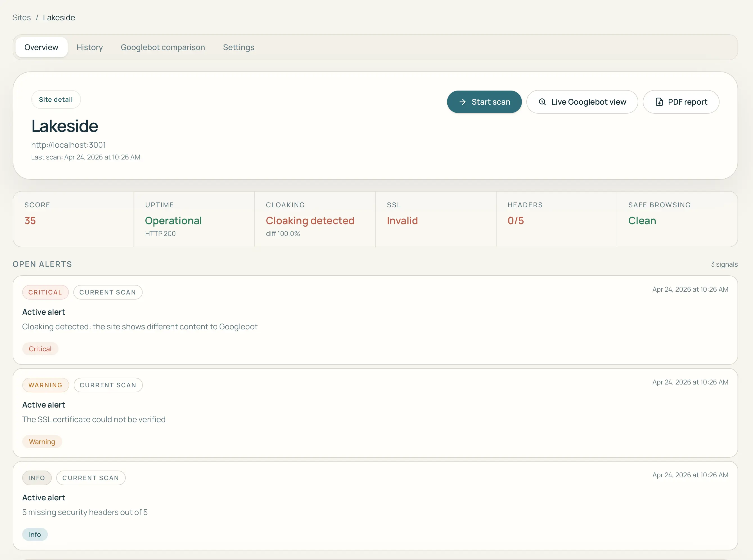The height and width of the screenshot is (560, 753).
Task: Click CURRENT SCAN badge beside INFO
Action: [x=91, y=478]
